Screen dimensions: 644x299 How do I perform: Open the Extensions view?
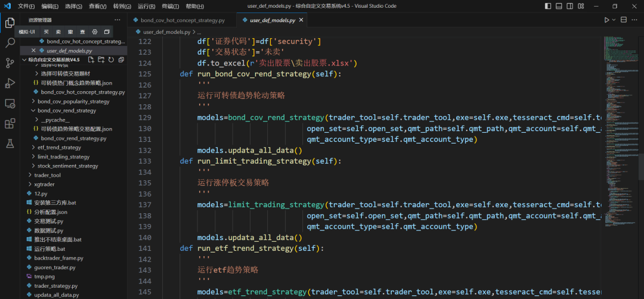[10, 123]
